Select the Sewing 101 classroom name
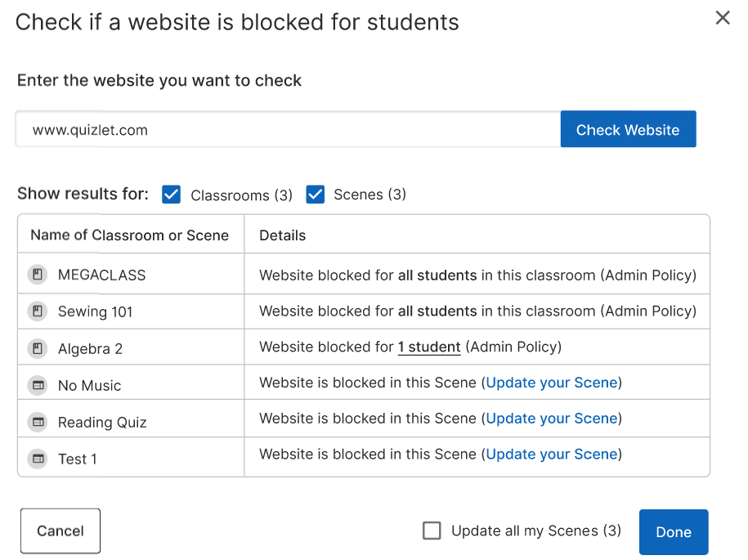 (95, 311)
